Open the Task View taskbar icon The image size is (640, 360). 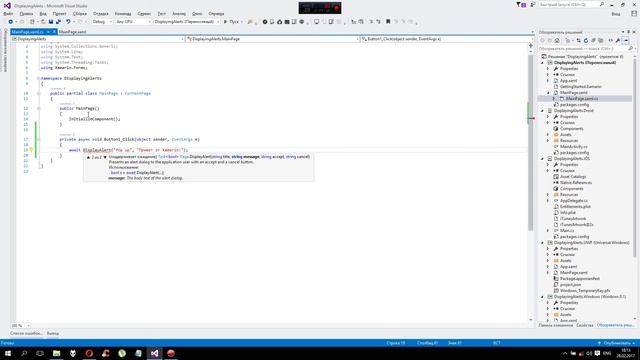point(40,353)
